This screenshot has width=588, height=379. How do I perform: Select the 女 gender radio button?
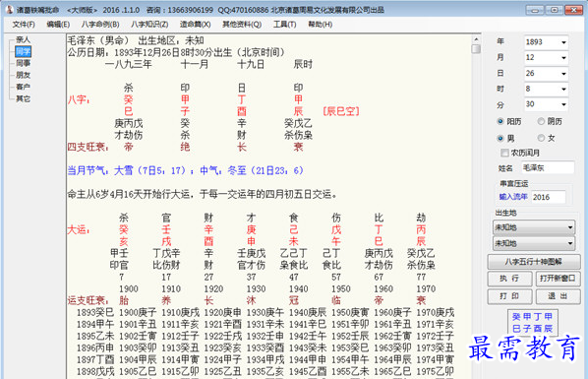coord(541,138)
